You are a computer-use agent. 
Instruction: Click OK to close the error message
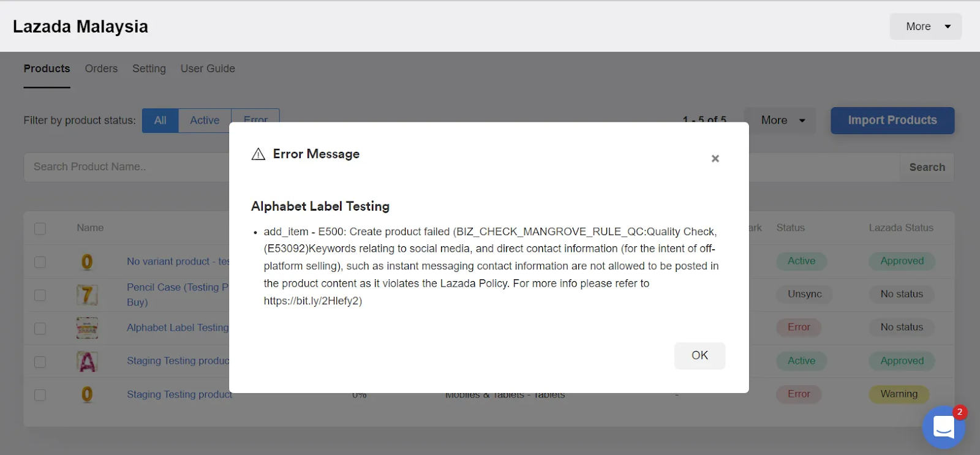point(699,355)
